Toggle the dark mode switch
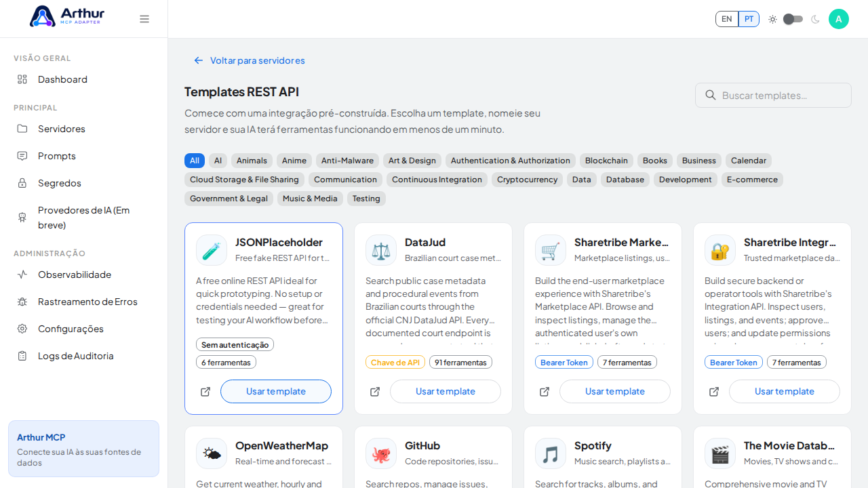The image size is (868, 488). coord(793,19)
